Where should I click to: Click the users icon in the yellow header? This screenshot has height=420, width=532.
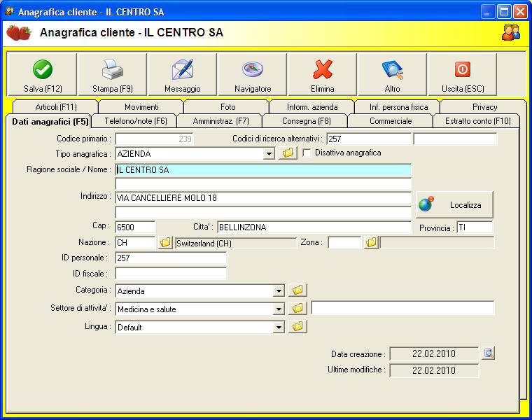(x=511, y=32)
